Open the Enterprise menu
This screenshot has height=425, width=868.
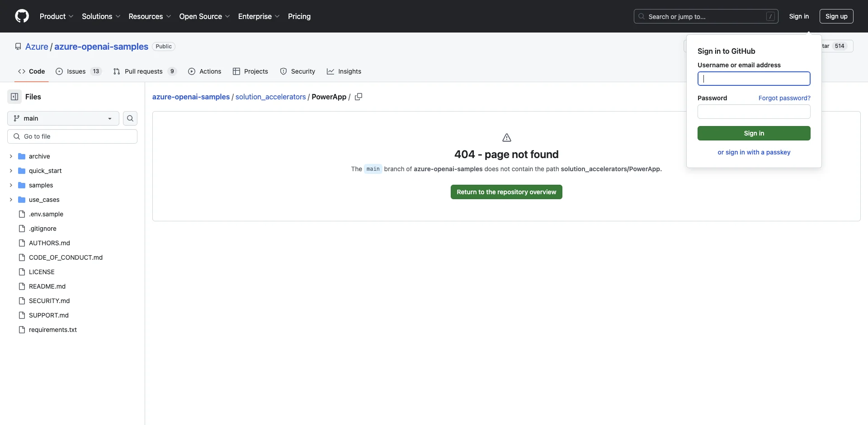tap(259, 16)
